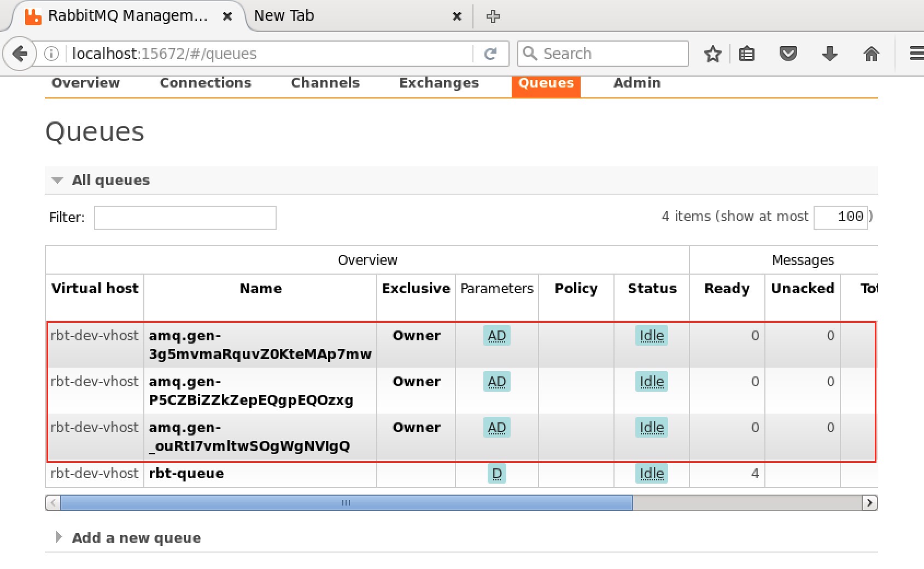924x569 pixels.
Task: Click the Ready count 4 for rbt-queue
Action: [x=755, y=473]
